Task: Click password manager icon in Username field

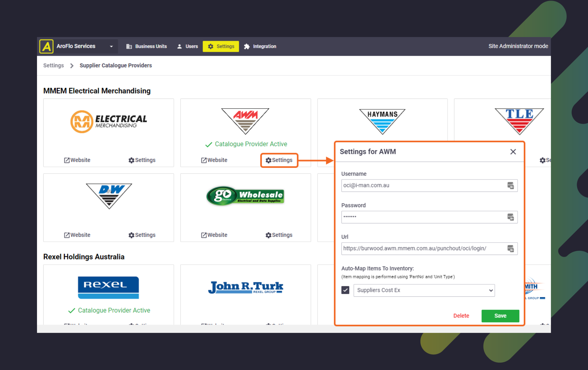Action: click(x=511, y=186)
